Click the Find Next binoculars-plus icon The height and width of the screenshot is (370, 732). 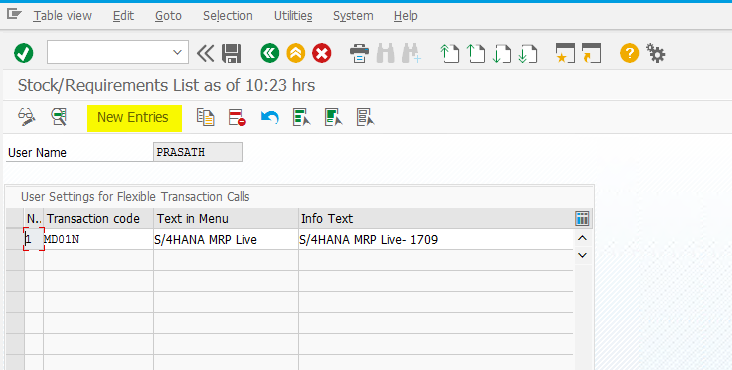pos(412,53)
